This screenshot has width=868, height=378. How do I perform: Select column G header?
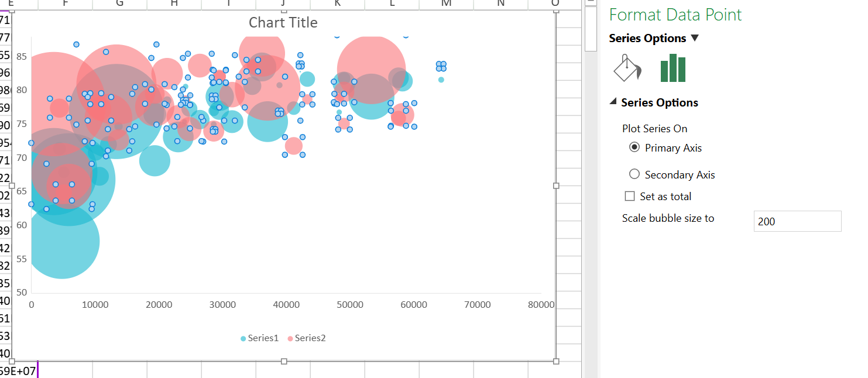119,4
